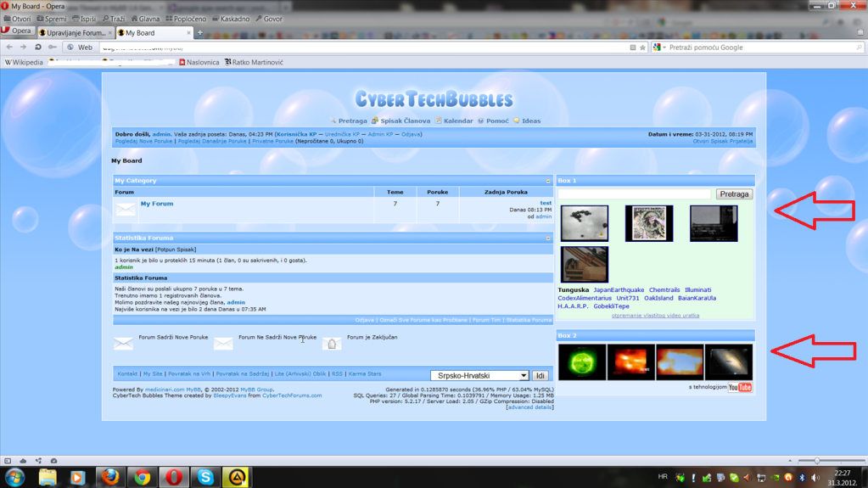Click the Pretraga button in Box 1
Image resolution: width=868 pixels, height=488 pixels.
(x=734, y=194)
